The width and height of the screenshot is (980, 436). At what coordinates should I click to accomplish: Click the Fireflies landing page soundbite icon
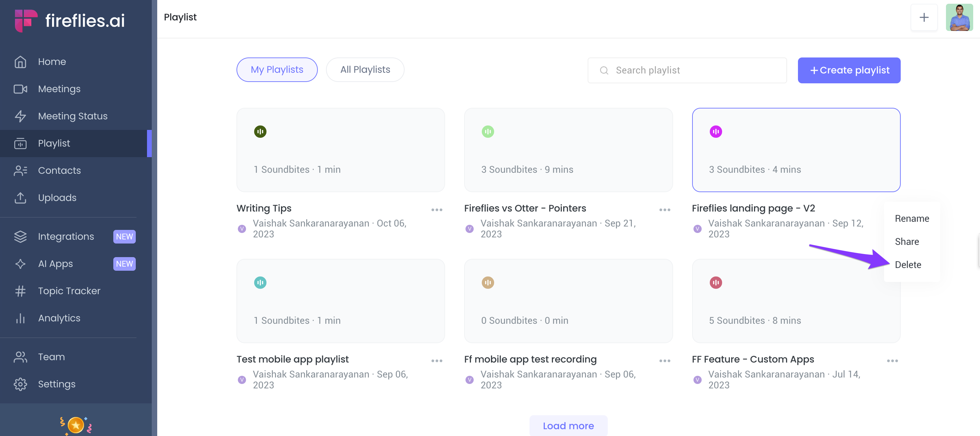716,132
